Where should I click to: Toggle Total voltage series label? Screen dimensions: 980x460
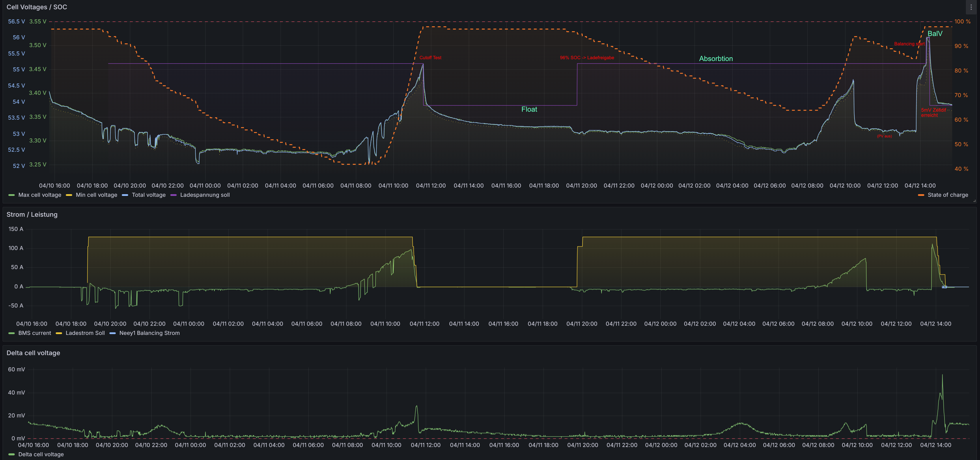point(148,195)
